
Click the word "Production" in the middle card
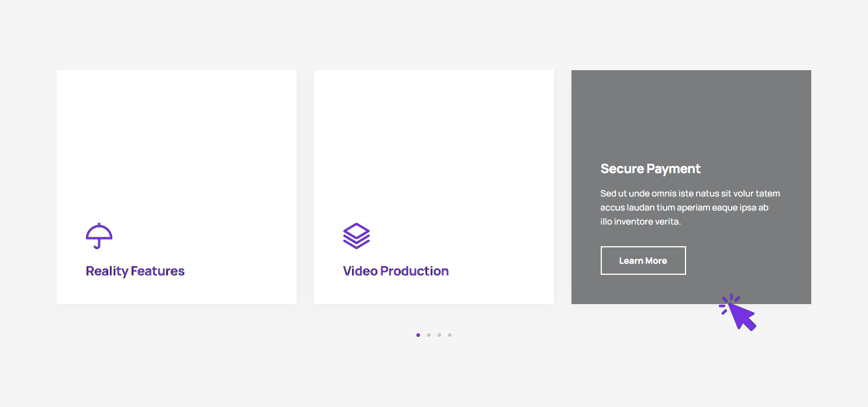tap(414, 271)
